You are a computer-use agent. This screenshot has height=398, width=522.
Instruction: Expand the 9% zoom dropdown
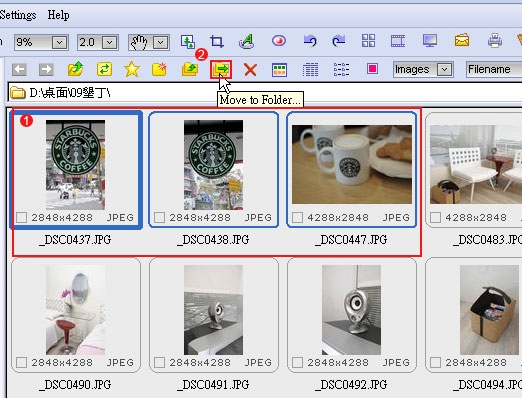[x=59, y=43]
